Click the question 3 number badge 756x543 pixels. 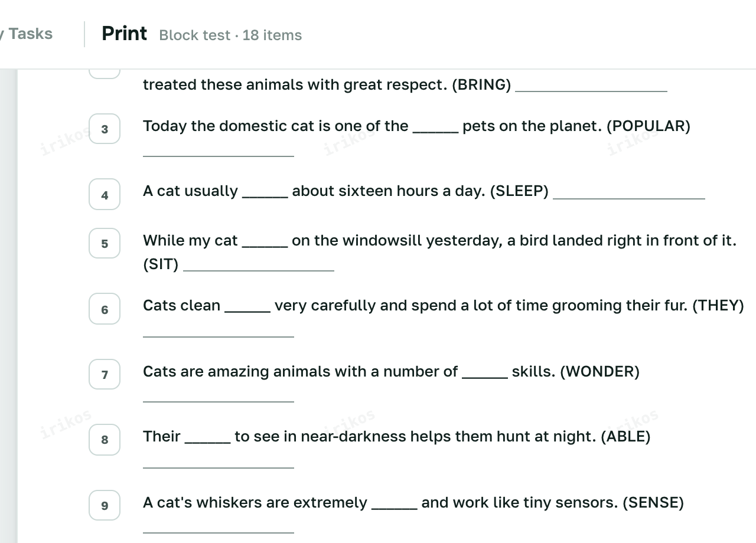[x=105, y=129]
